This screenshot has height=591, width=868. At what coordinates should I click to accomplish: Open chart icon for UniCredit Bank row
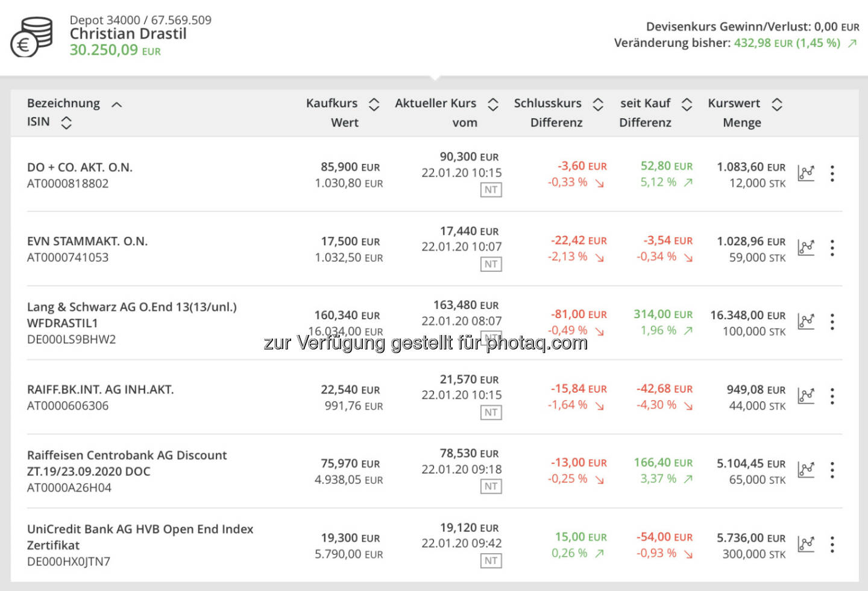tap(806, 545)
